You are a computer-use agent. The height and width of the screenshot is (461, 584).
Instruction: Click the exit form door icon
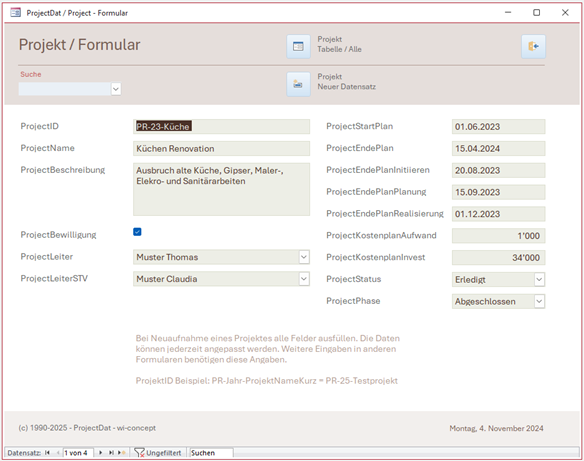pyautogui.click(x=533, y=47)
